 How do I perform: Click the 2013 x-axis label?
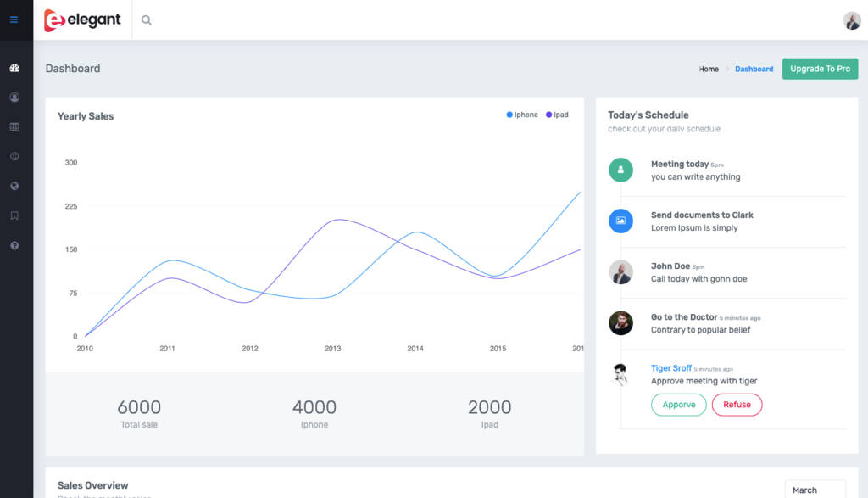(332, 349)
